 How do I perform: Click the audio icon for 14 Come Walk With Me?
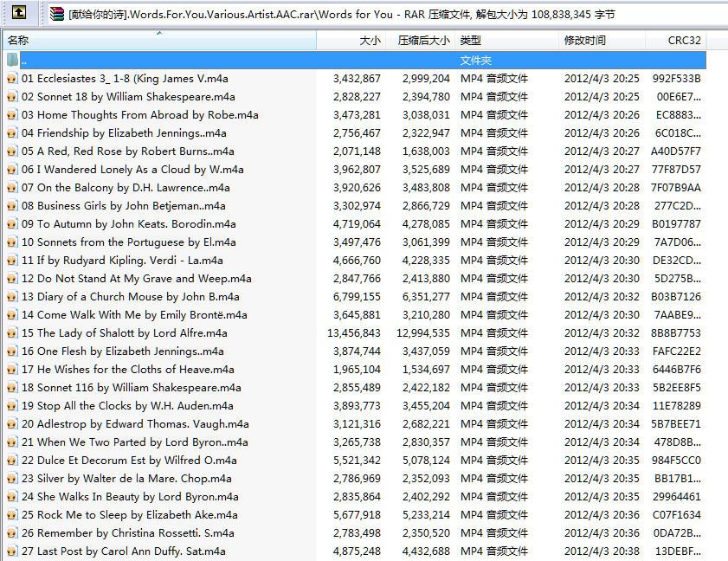pyautogui.click(x=12, y=315)
